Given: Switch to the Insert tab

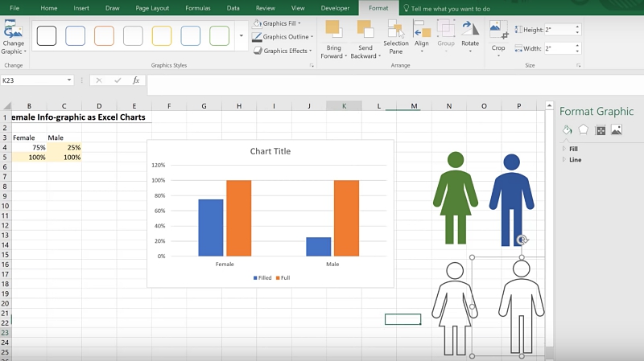Looking at the screenshot, I should click(x=81, y=8).
